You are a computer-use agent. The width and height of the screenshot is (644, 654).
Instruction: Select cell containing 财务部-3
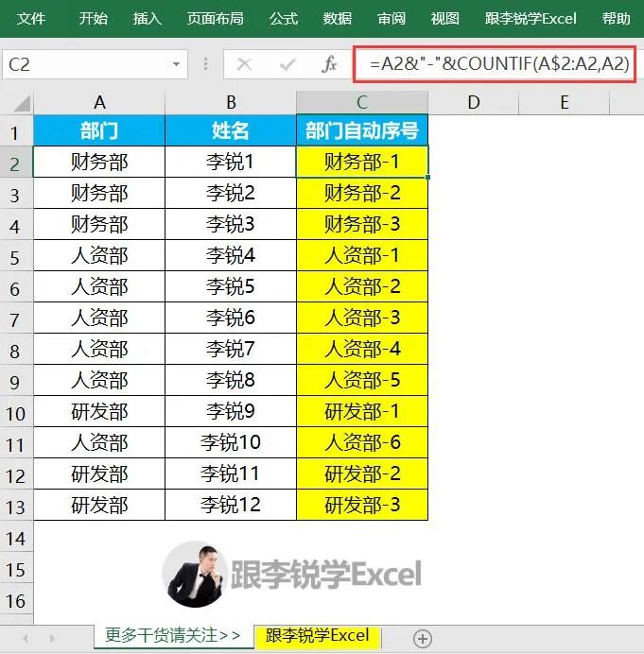(362, 224)
